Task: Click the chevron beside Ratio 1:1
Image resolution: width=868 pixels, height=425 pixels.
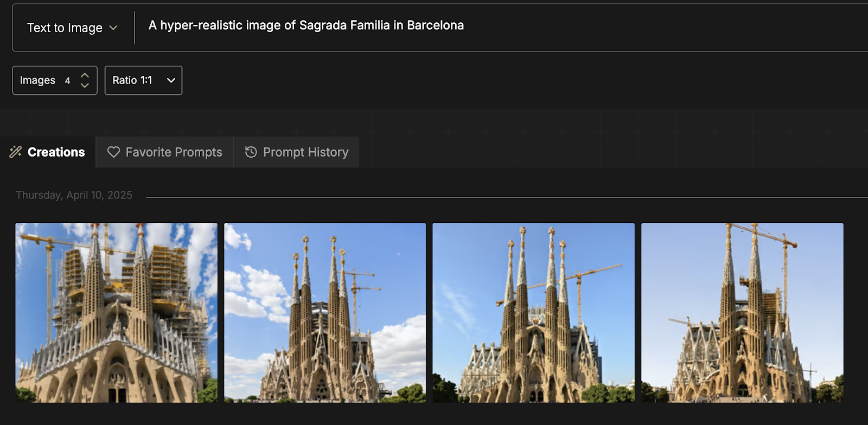Action: [x=171, y=80]
